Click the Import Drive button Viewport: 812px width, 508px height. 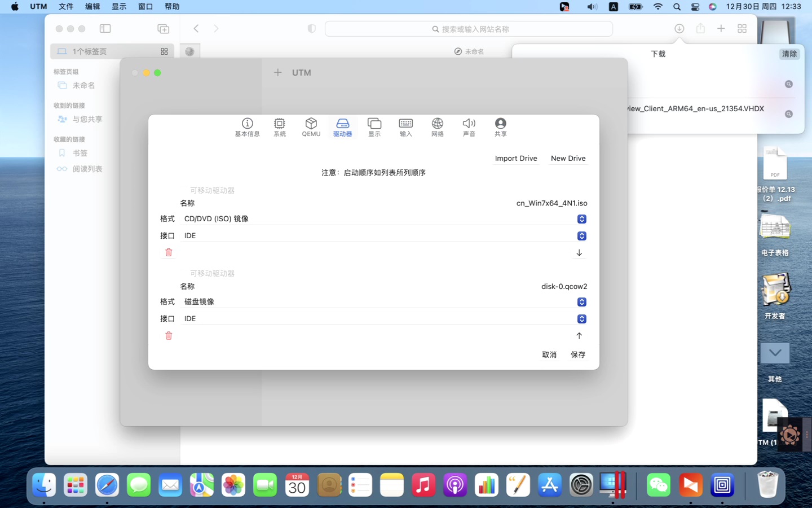point(516,158)
